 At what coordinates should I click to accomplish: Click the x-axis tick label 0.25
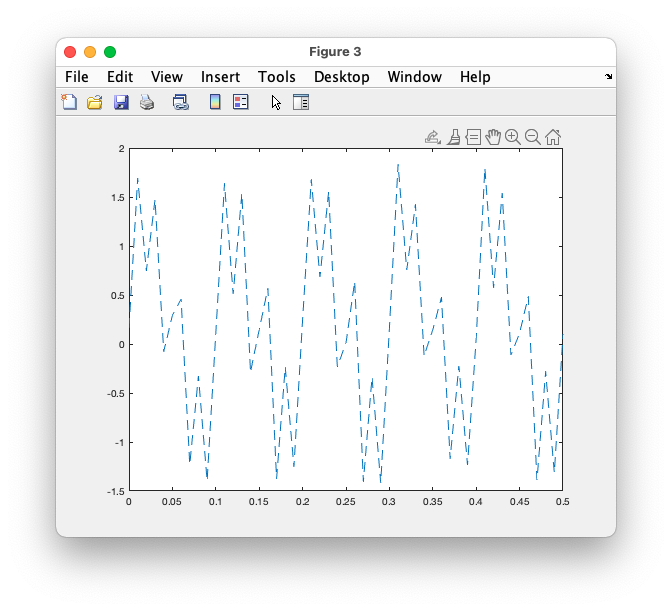click(345, 501)
